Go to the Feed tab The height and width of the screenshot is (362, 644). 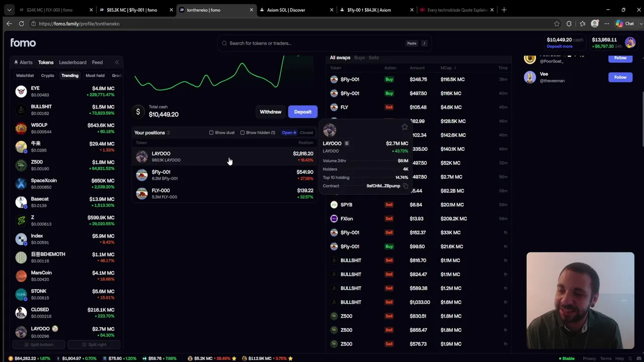coord(97,62)
